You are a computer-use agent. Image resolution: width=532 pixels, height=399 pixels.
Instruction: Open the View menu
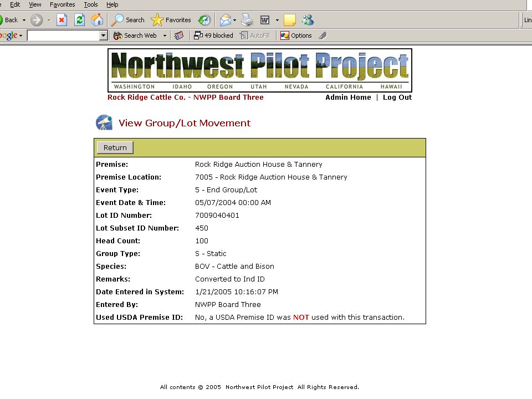pyautogui.click(x=35, y=4)
